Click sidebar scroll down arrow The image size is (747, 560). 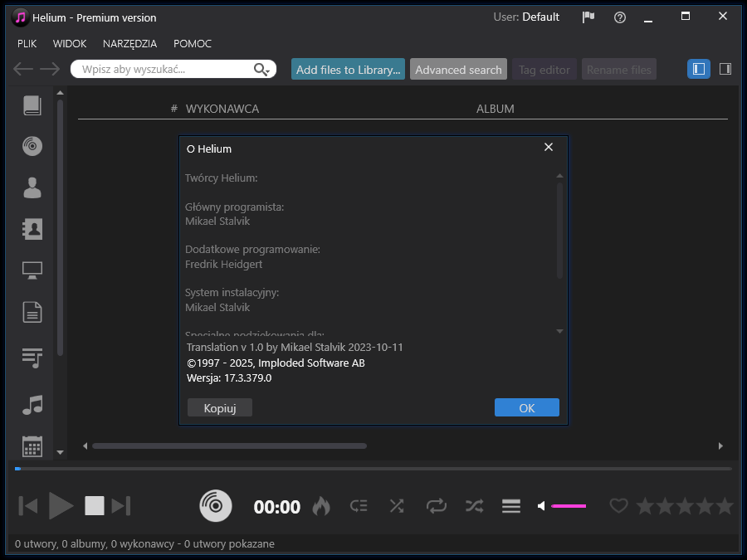coord(60,452)
